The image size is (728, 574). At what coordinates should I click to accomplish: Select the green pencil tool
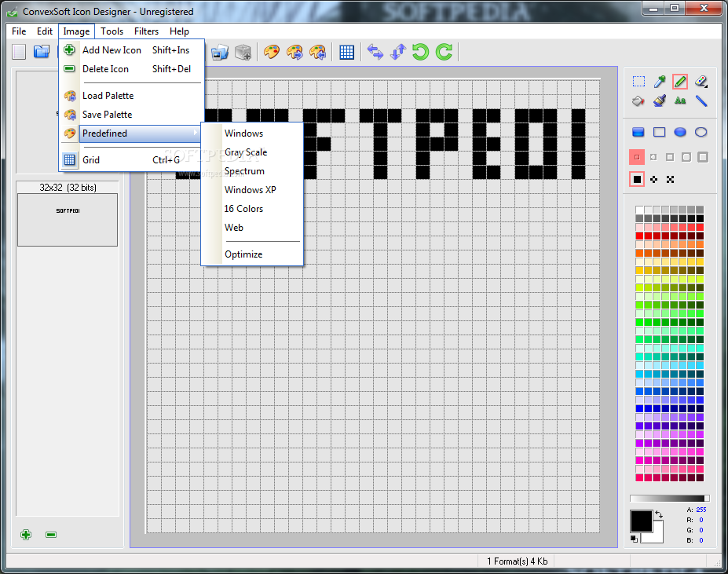680,82
